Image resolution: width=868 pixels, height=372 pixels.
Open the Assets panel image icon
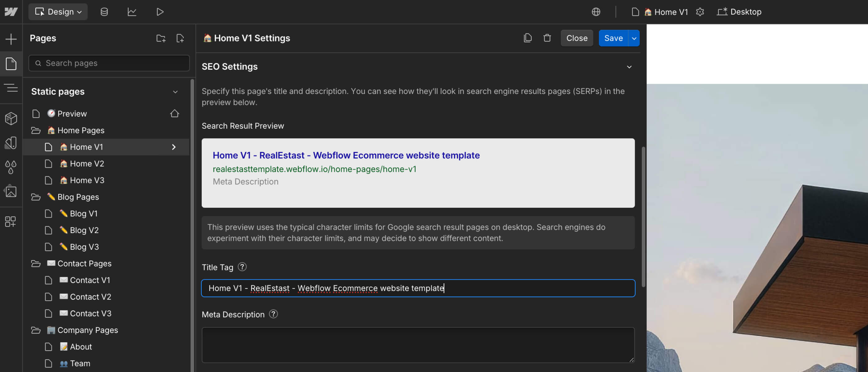click(x=11, y=191)
